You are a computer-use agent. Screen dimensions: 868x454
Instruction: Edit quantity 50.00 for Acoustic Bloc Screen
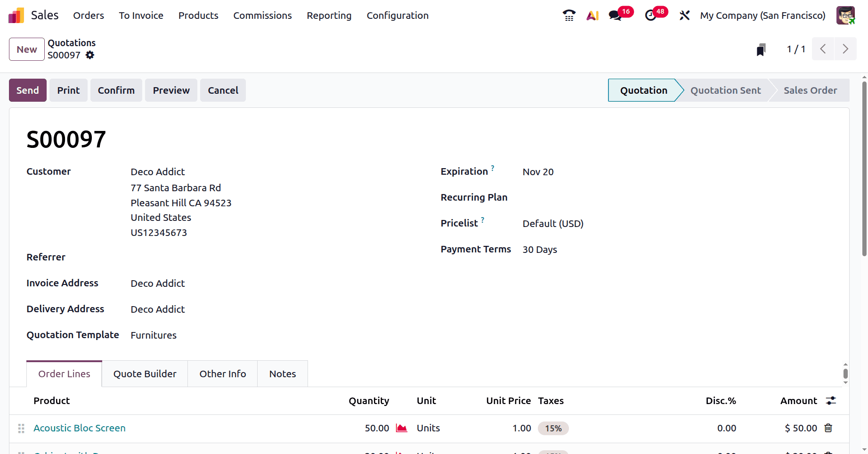pyautogui.click(x=377, y=428)
